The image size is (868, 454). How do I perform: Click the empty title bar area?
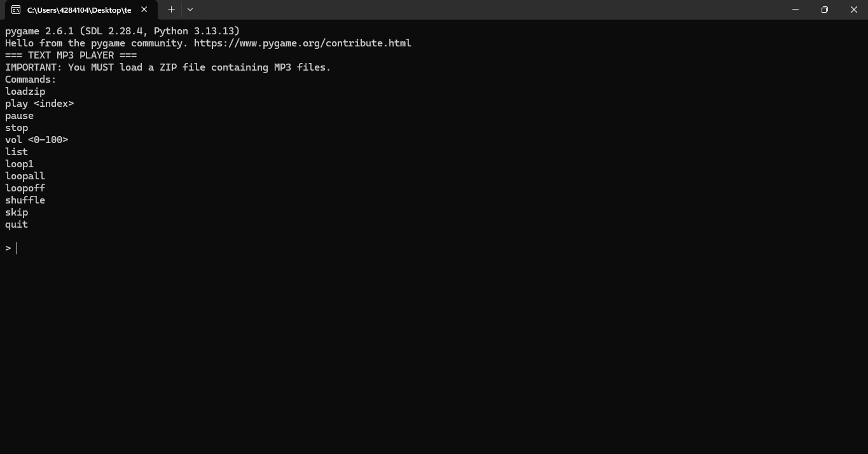click(483, 10)
